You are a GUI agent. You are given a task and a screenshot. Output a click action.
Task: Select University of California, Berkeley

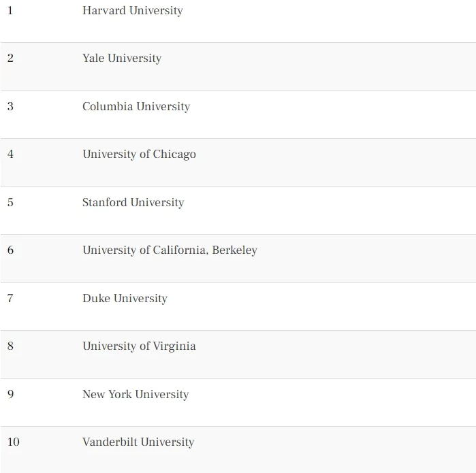click(170, 250)
